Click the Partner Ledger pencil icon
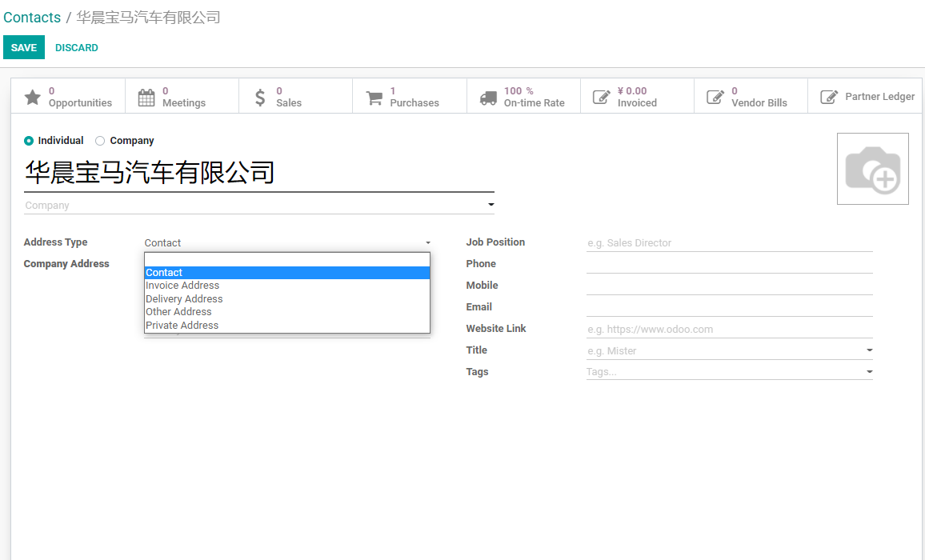This screenshot has width=925, height=560. [x=829, y=97]
